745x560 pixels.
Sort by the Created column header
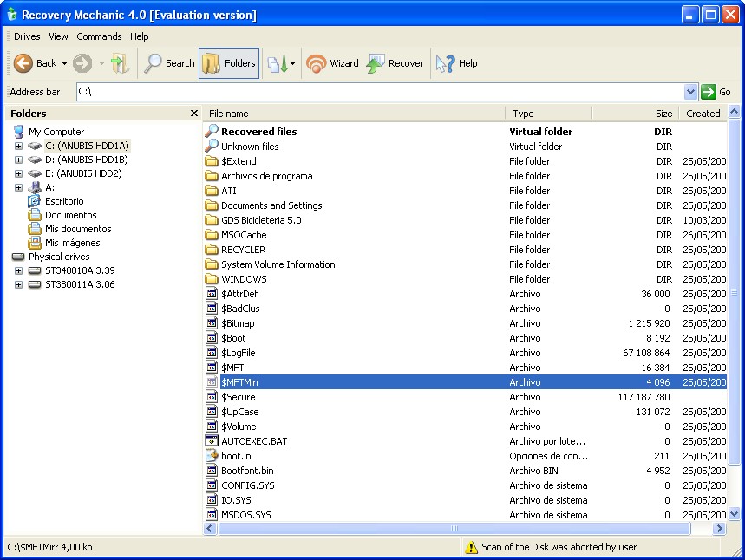click(x=703, y=114)
